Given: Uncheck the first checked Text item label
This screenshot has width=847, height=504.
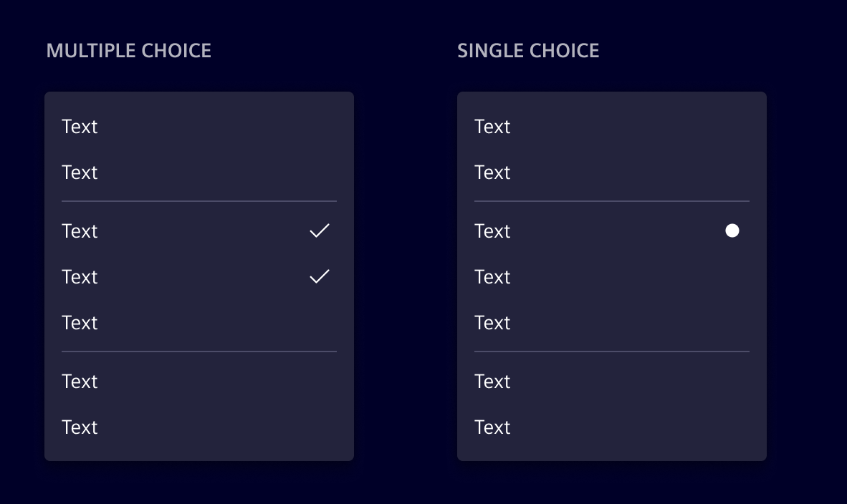Looking at the screenshot, I should coord(80,231).
